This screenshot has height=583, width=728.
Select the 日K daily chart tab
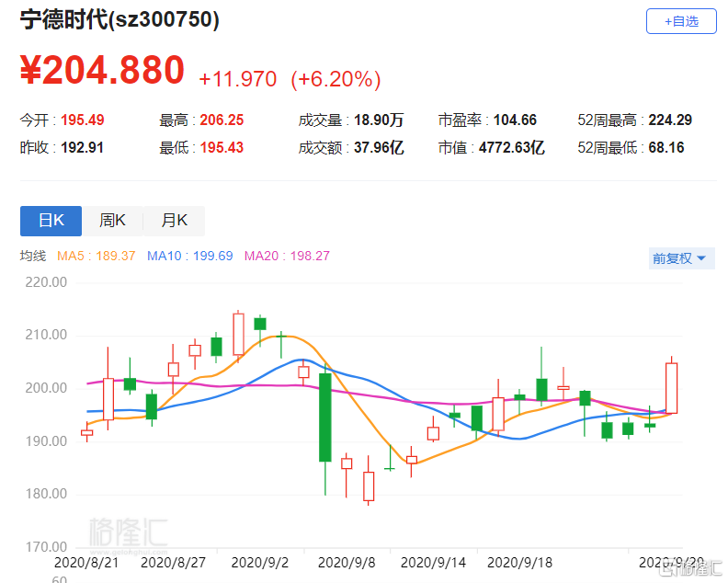pyautogui.click(x=51, y=221)
